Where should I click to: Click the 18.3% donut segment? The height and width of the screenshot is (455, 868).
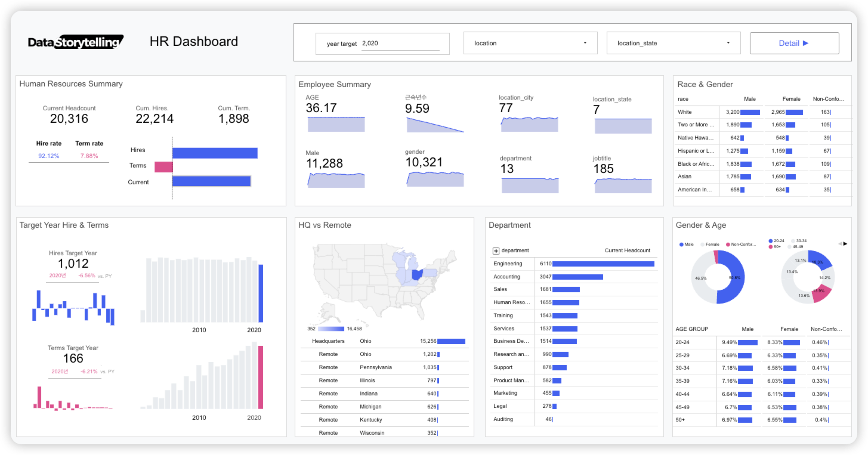click(820, 261)
